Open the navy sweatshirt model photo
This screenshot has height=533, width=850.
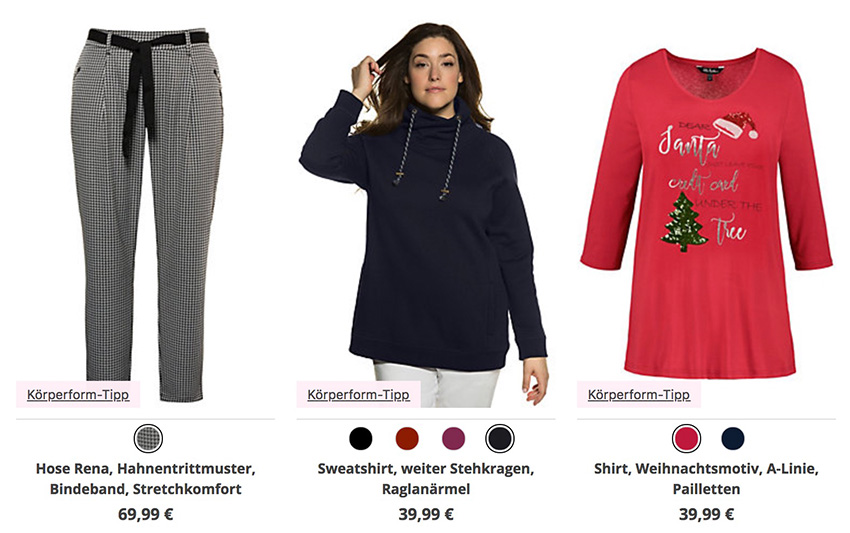(424, 214)
